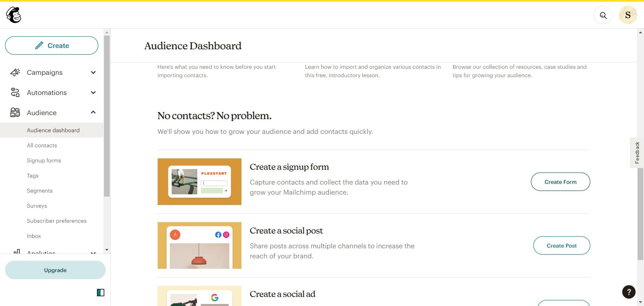Select the Campaigns megaphone icon
The width and height of the screenshot is (644, 306).
pyautogui.click(x=15, y=72)
